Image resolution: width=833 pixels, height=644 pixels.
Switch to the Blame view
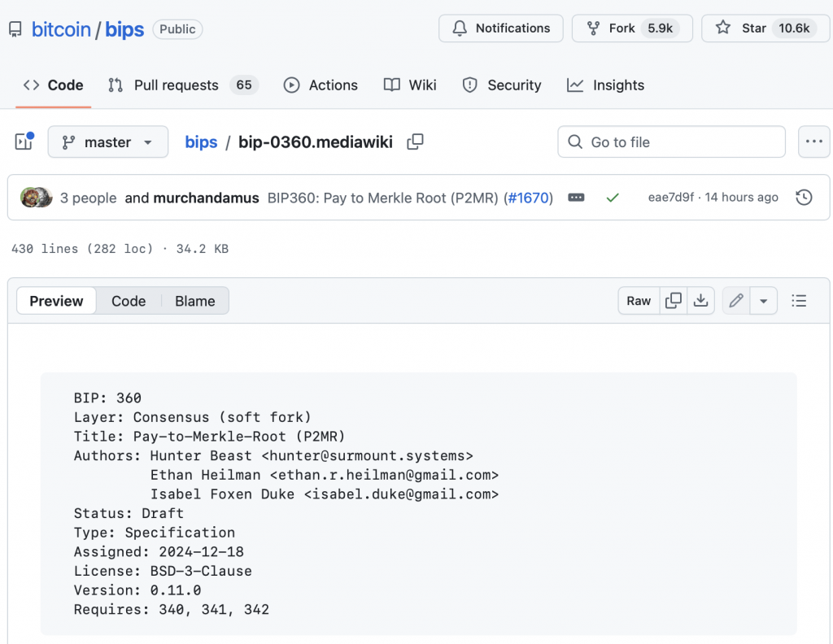(x=195, y=301)
